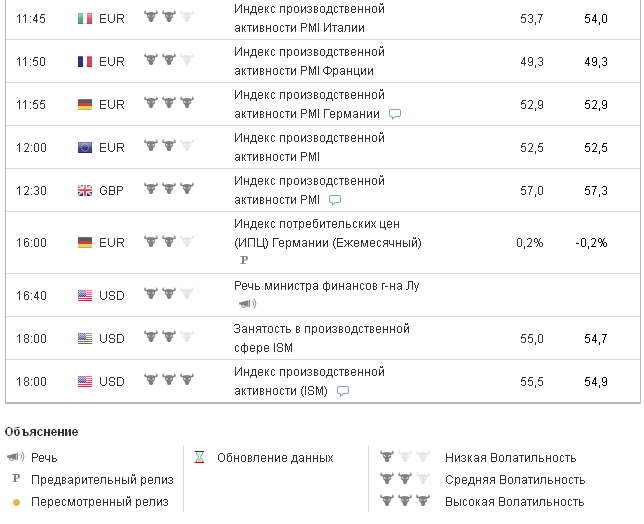Click the hourglass data update legend icon
This screenshot has height=524, width=644.
click(x=200, y=458)
